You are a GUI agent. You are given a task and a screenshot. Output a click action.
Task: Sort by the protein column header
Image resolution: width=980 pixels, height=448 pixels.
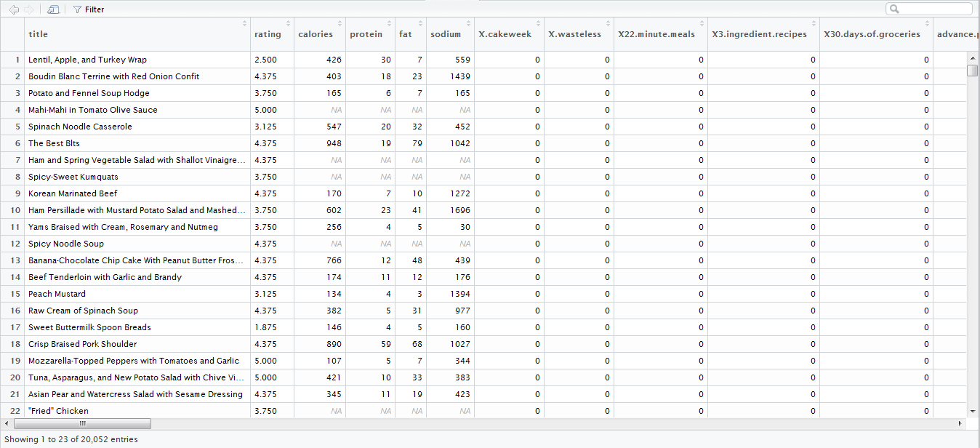coord(371,34)
